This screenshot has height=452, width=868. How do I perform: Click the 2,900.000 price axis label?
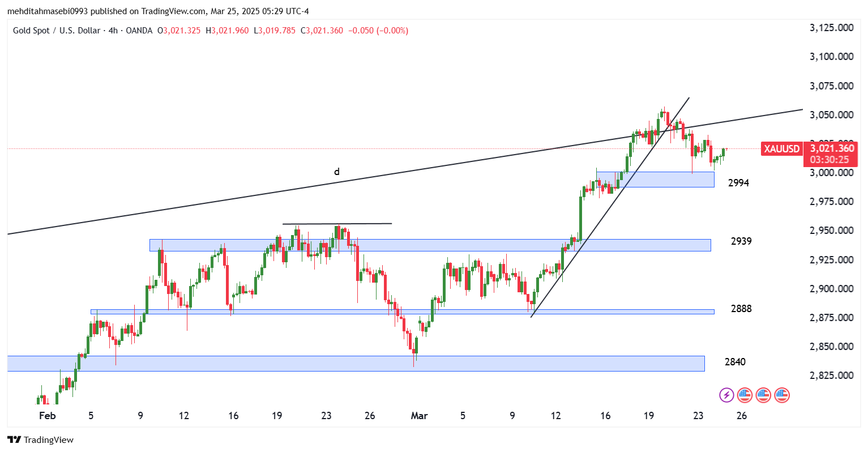[x=831, y=289]
